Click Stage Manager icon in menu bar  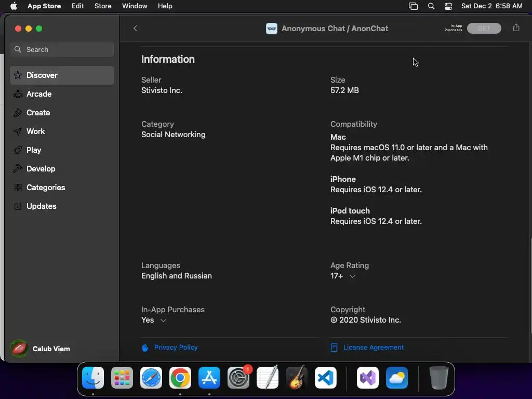(413, 6)
